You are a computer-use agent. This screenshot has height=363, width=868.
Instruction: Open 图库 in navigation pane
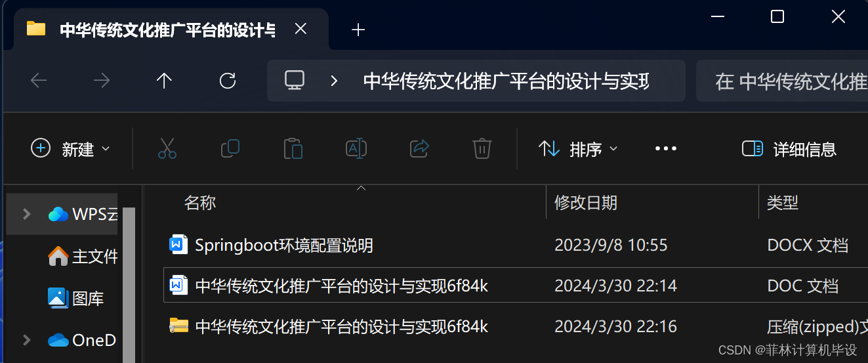coord(75,299)
